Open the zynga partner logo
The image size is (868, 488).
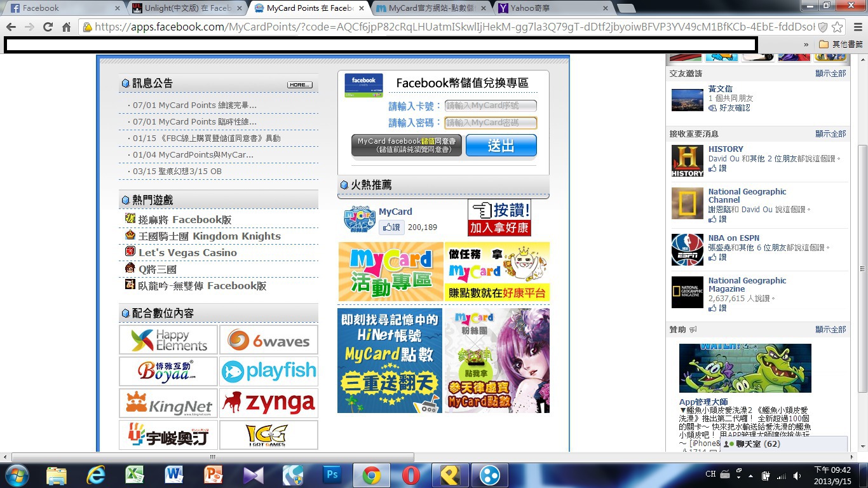point(269,403)
